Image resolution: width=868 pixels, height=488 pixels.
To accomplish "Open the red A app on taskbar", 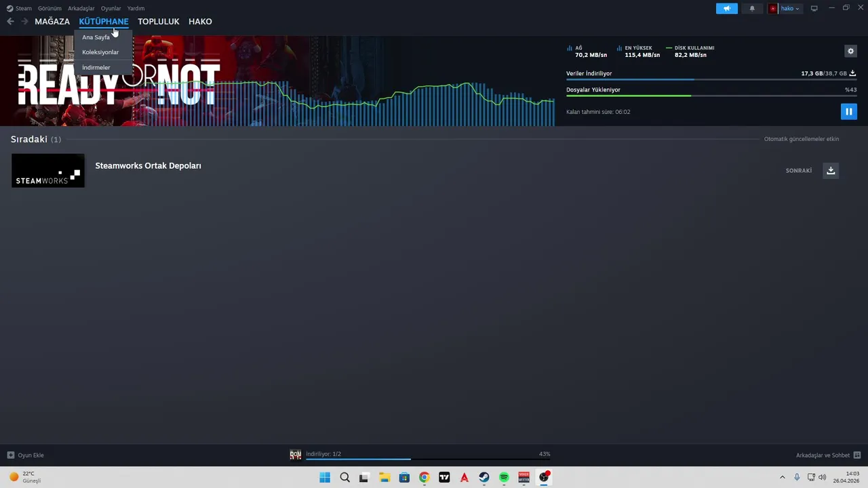I will point(464,477).
